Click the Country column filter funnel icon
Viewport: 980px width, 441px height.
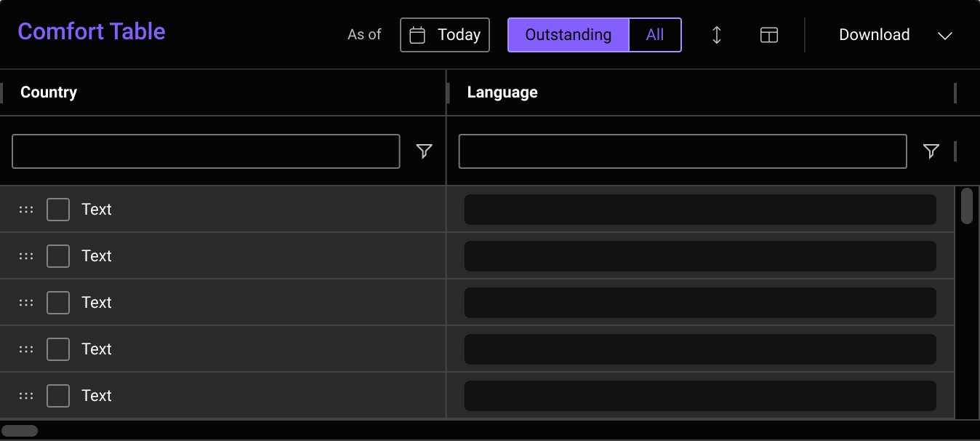pos(425,151)
